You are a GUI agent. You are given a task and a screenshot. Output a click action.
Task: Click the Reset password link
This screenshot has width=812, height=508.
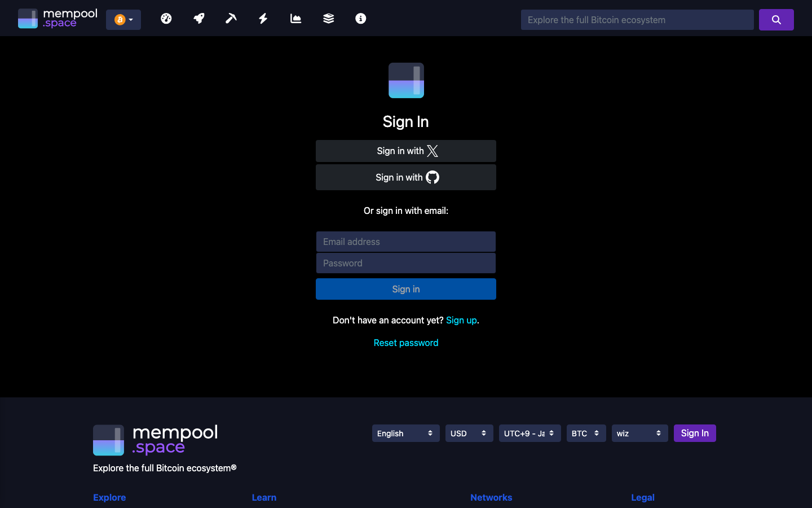tap(405, 343)
